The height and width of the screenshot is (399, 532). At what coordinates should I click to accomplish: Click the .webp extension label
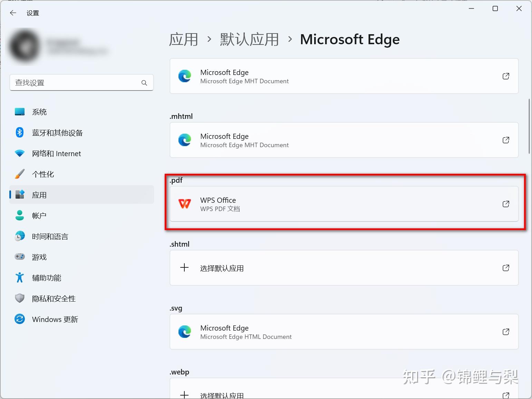(180, 372)
